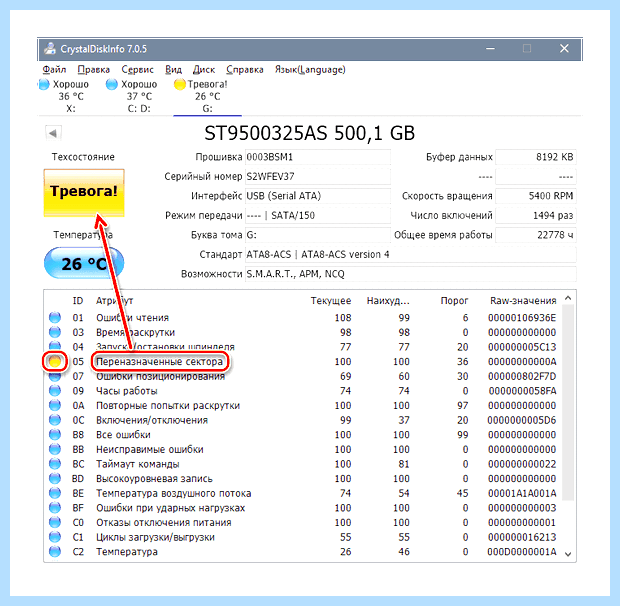This screenshot has height=606, width=620.
Task: Click the blue status icon for attribute 0C
Action: coord(55,420)
